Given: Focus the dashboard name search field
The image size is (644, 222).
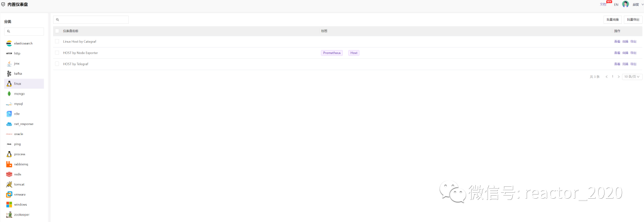Looking at the screenshot, I should 91,20.
